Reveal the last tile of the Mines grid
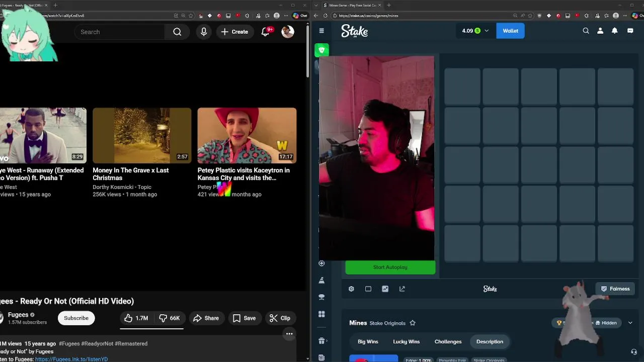 tap(615, 243)
